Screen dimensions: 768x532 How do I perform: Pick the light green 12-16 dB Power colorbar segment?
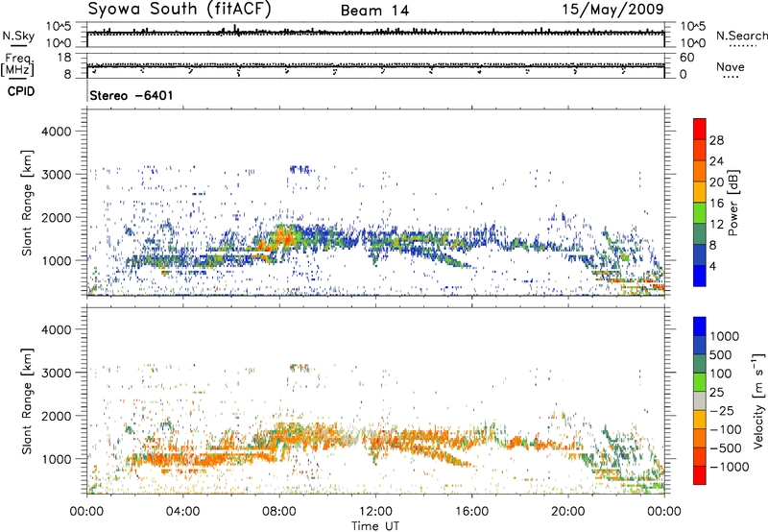700,212
